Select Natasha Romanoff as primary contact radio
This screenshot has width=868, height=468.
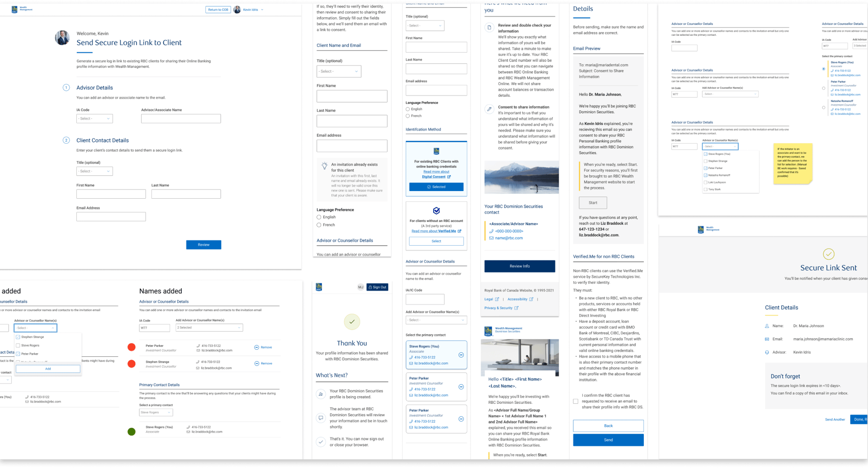click(824, 108)
